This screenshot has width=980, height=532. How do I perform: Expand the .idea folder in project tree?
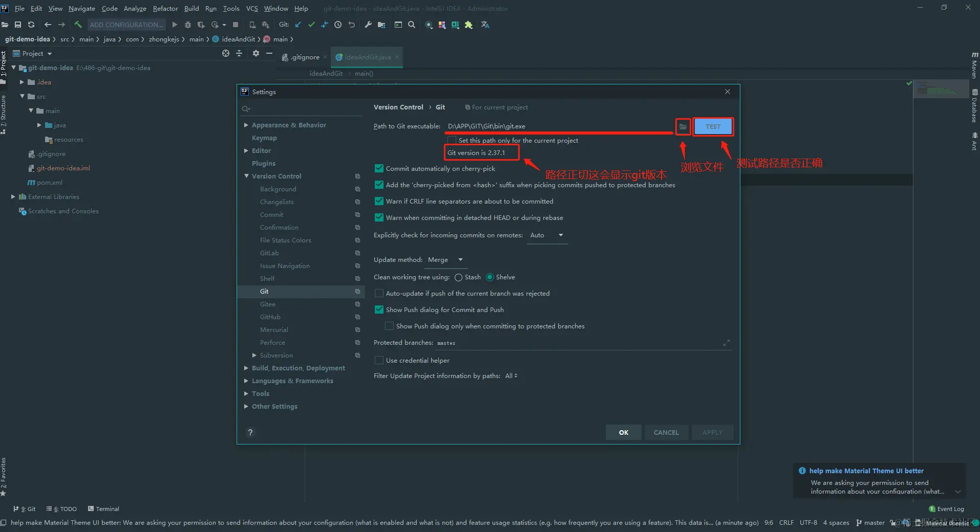22,82
